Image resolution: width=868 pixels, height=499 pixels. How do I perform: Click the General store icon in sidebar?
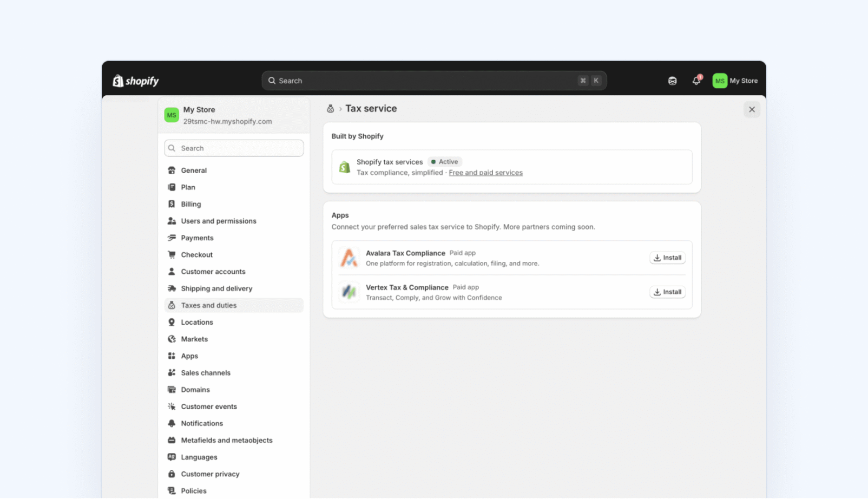click(172, 170)
